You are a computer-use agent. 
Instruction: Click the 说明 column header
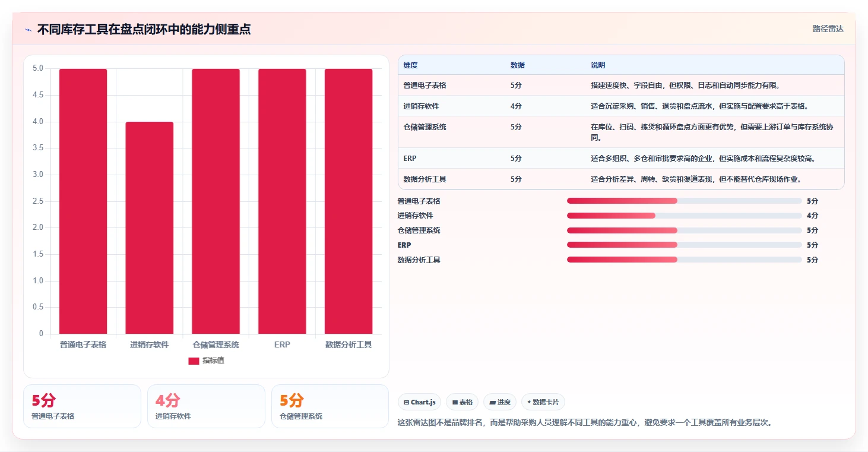(597, 65)
